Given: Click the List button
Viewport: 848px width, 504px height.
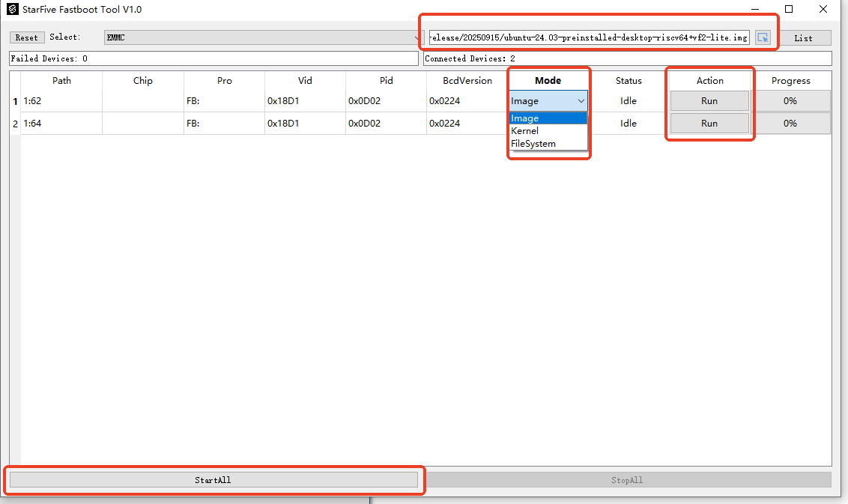Looking at the screenshot, I should tap(803, 38).
